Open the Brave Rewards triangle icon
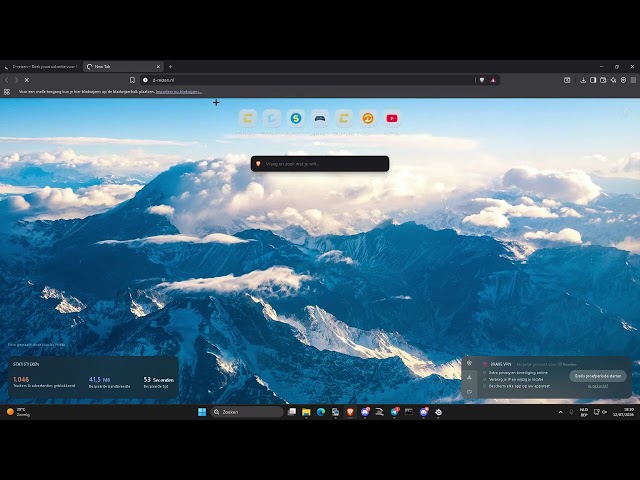This screenshot has height=480, width=640. click(x=493, y=80)
